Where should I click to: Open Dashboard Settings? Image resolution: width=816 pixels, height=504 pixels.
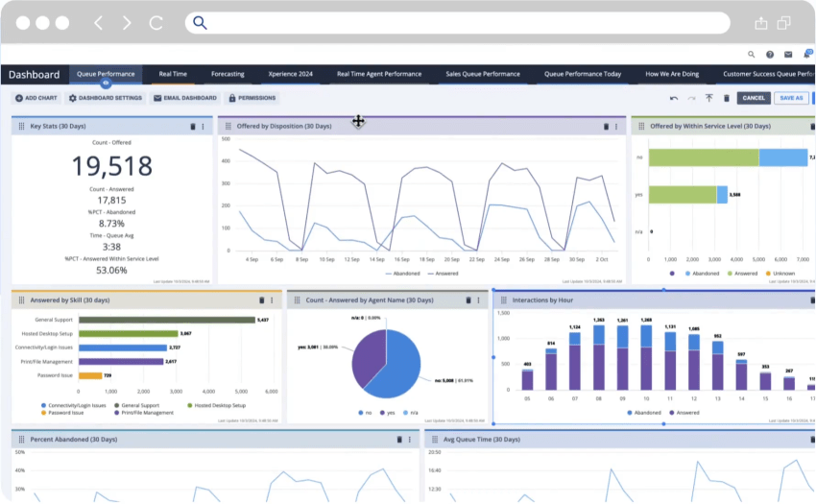(x=105, y=98)
